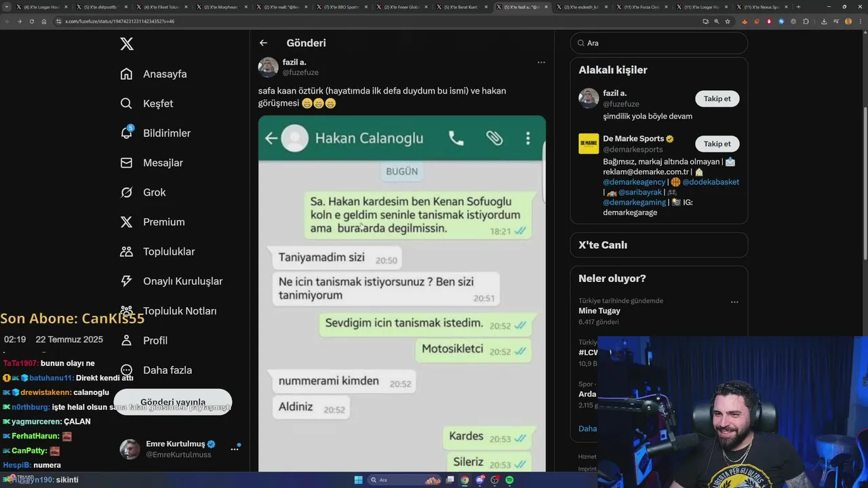Image resolution: width=868 pixels, height=488 pixels.
Task: Open Chrome from the taskbar
Action: pos(465,480)
